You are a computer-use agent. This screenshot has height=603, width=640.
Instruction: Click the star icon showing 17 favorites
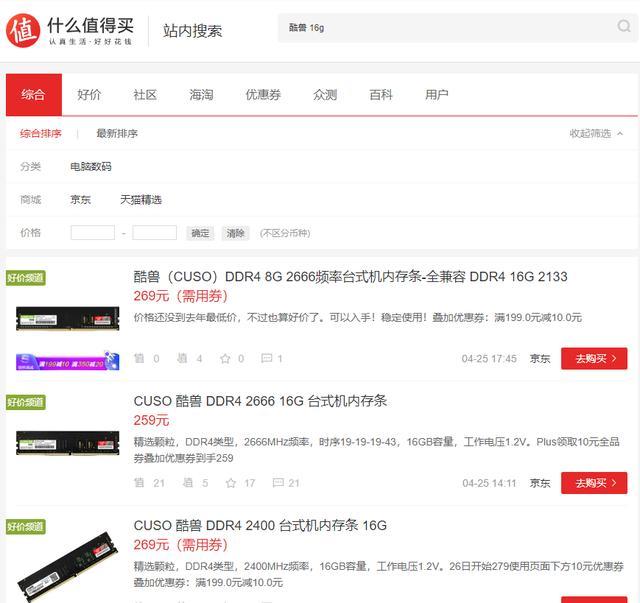pyautogui.click(x=231, y=483)
